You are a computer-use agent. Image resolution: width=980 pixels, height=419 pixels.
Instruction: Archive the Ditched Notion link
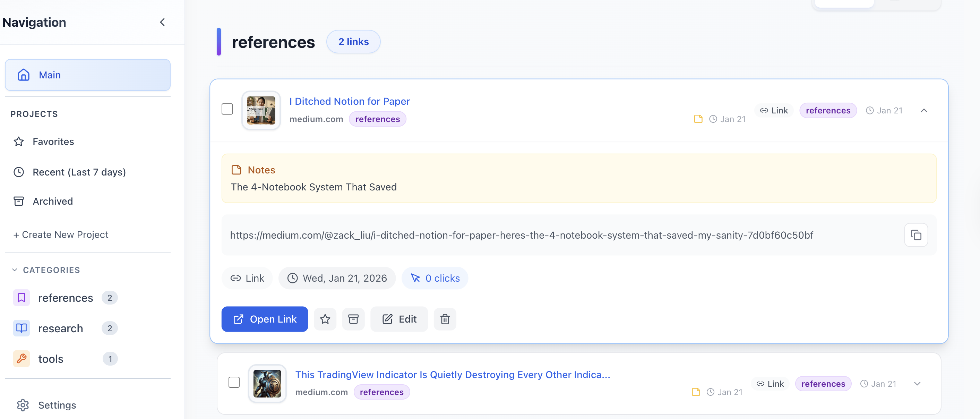point(353,319)
